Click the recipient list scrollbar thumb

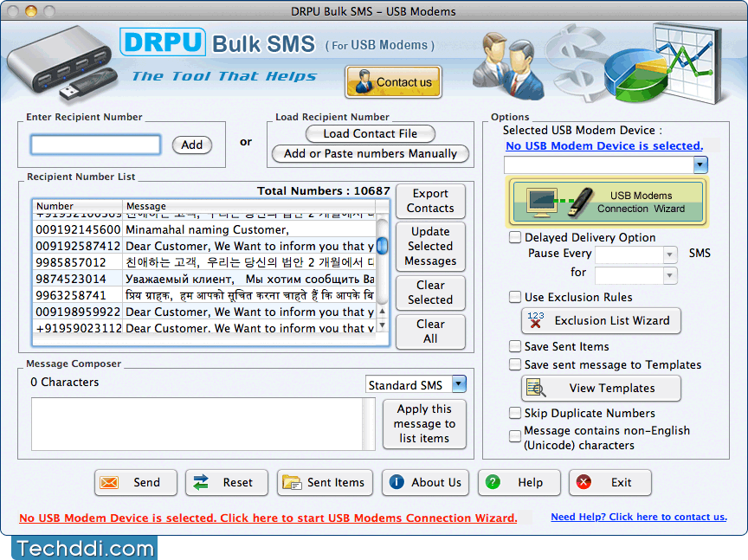(382, 246)
